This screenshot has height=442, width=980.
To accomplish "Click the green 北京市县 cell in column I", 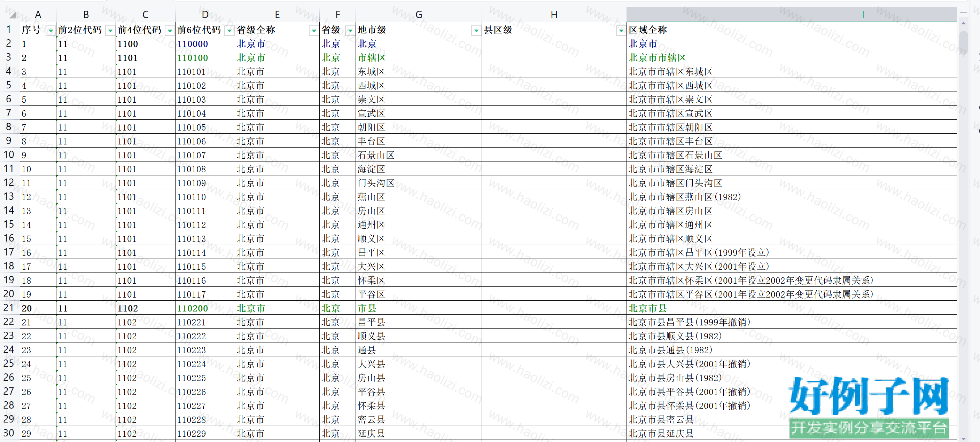I will click(x=792, y=308).
